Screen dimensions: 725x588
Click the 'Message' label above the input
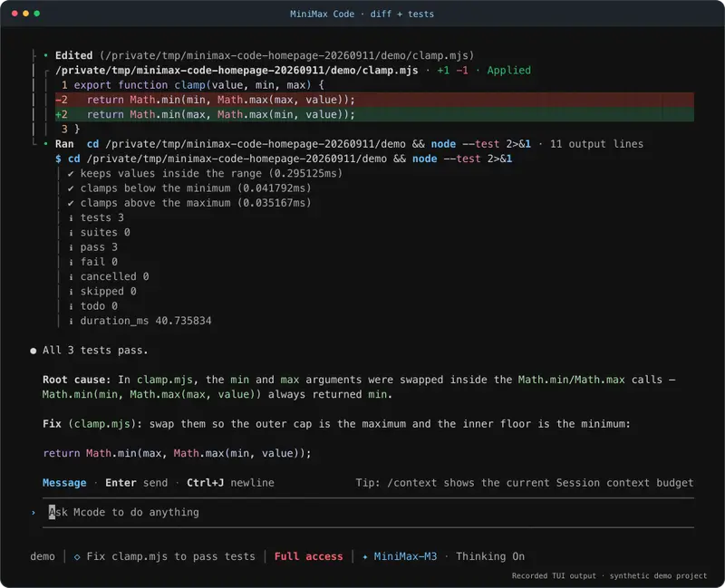click(x=64, y=483)
